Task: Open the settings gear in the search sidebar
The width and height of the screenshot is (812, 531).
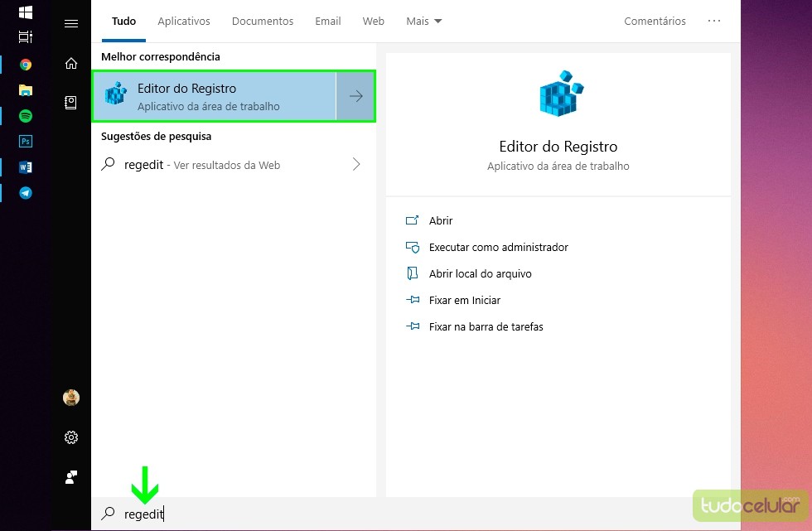Action: (x=71, y=437)
